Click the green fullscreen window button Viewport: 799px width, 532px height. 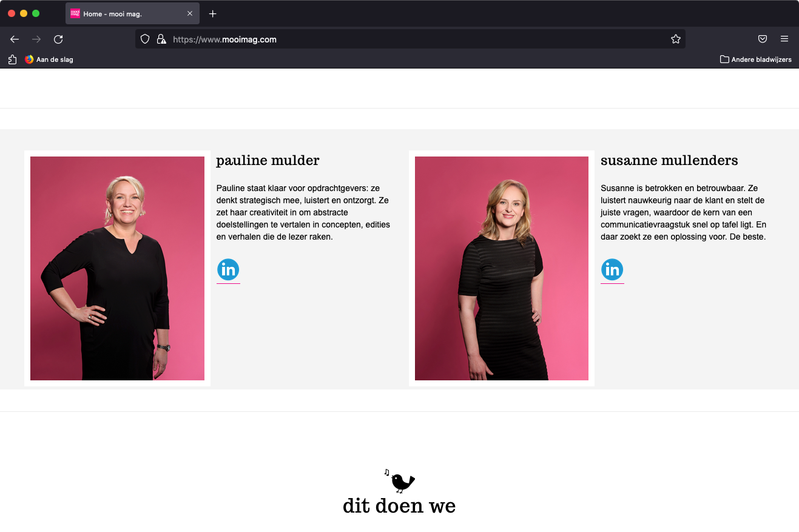pyautogui.click(x=36, y=13)
